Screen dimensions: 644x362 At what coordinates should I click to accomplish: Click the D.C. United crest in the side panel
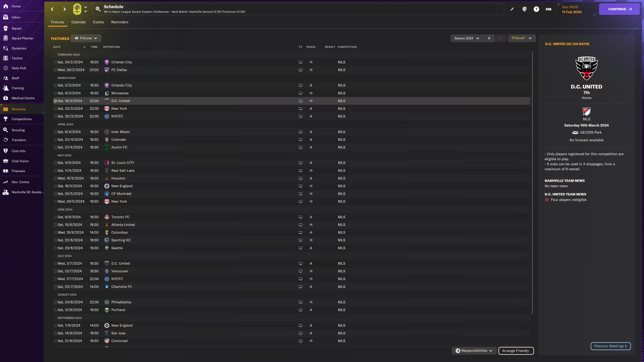click(586, 68)
